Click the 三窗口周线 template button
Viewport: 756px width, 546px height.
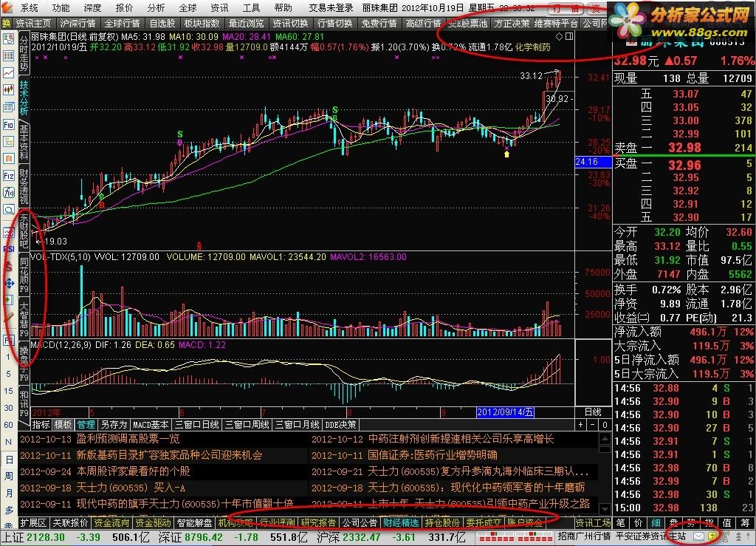tap(247, 424)
